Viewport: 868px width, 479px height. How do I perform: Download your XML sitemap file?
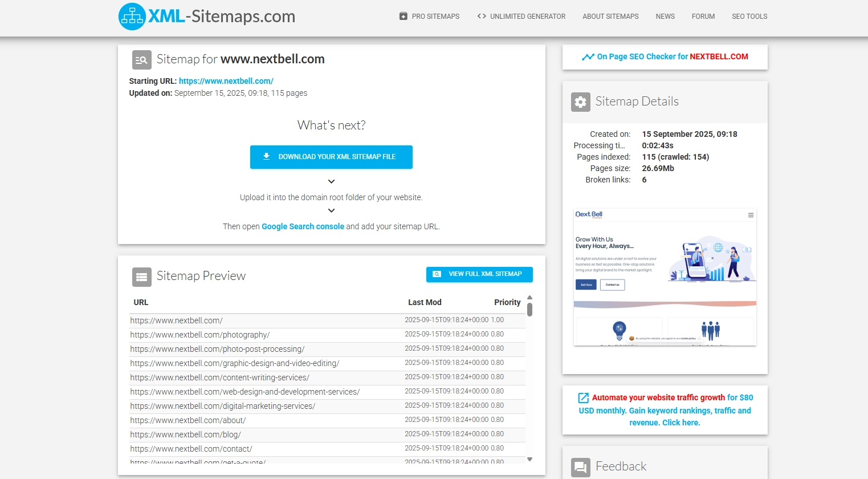coord(331,157)
